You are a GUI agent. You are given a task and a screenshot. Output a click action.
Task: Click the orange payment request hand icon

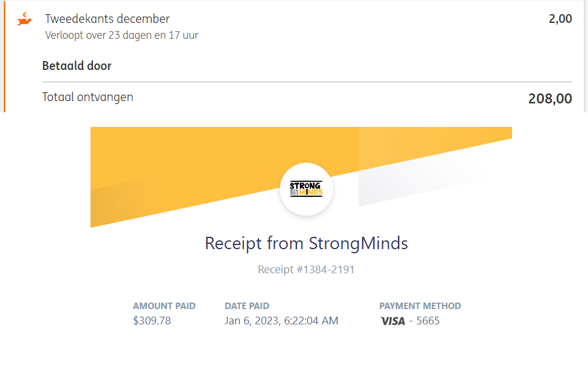(x=24, y=19)
